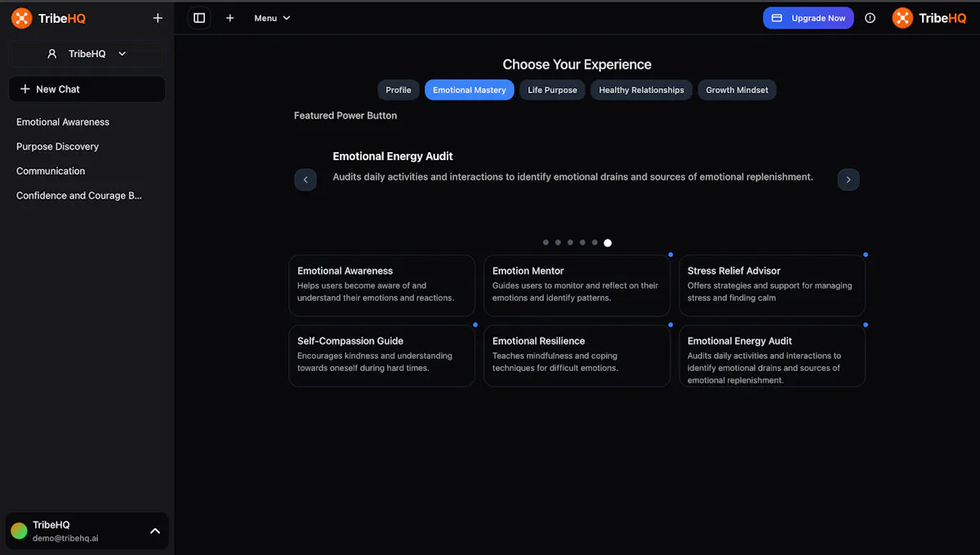Screen dimensions: 980x555
Task: Click the TribeHQ logo in the sidebar header
Action: click(48, 18)
